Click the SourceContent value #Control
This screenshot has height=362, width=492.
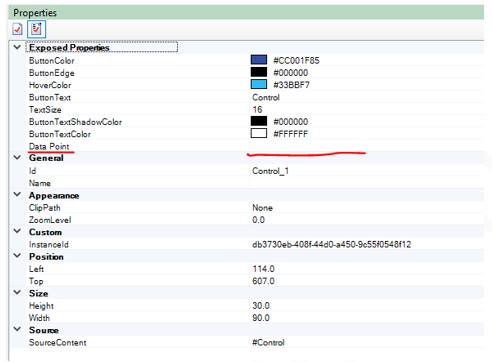[x=268, y=342]
